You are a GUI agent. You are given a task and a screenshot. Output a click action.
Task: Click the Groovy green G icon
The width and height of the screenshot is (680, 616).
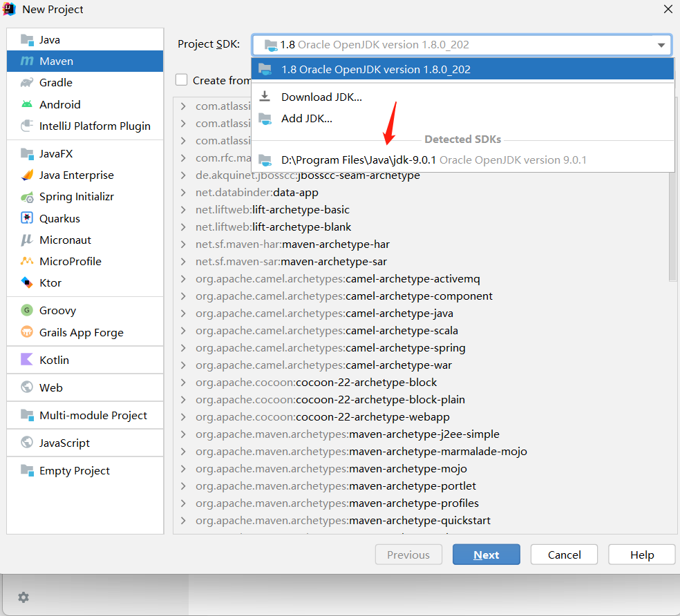27,310
